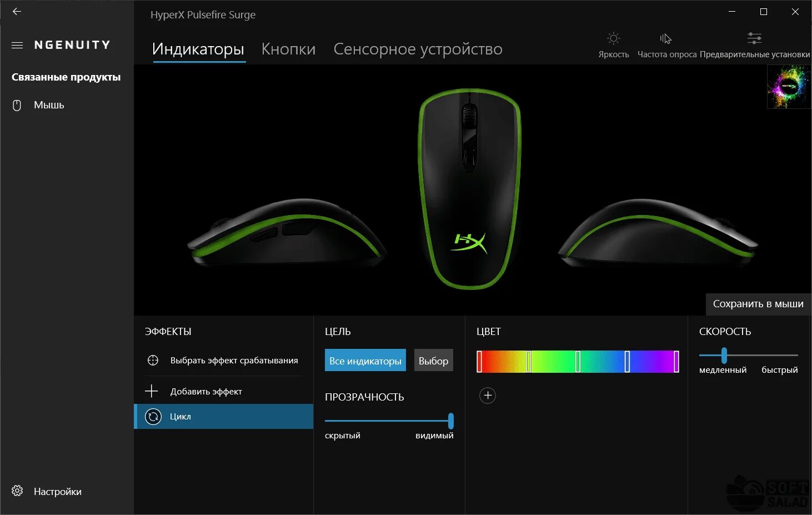The width and height of the screenshot is (812, 515).
Task: Open the colorful profile thumbnail
Action: (x=789, y=87)
